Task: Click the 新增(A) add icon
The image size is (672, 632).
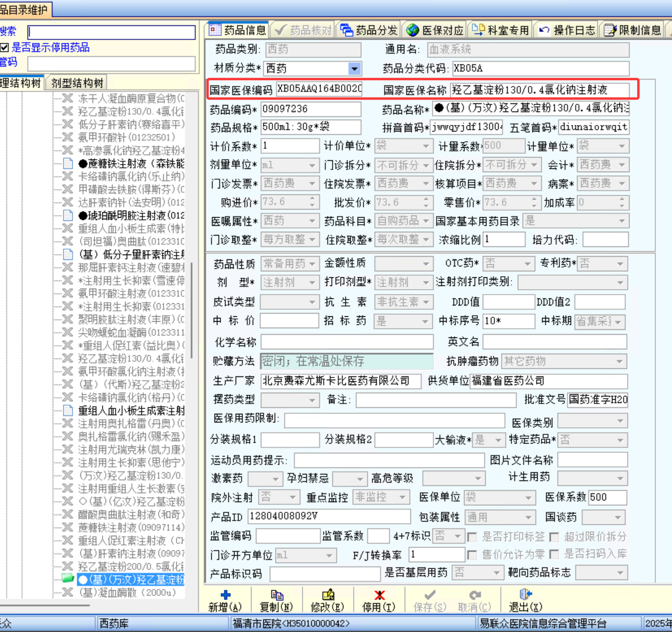Action: 225,595
